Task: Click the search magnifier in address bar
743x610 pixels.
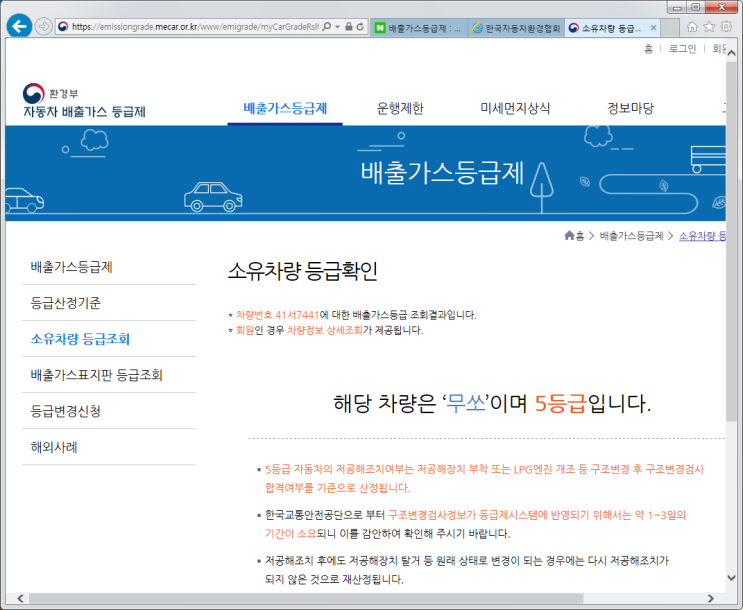Action: click(x=326, y=27)
